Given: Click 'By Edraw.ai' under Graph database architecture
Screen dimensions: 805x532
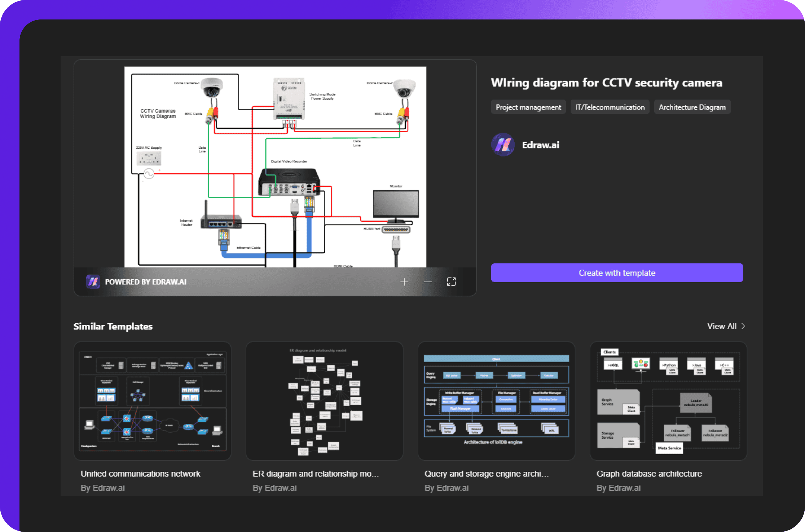Looking at the screenshot, I should pyautogui.click(x=619, y=488).
